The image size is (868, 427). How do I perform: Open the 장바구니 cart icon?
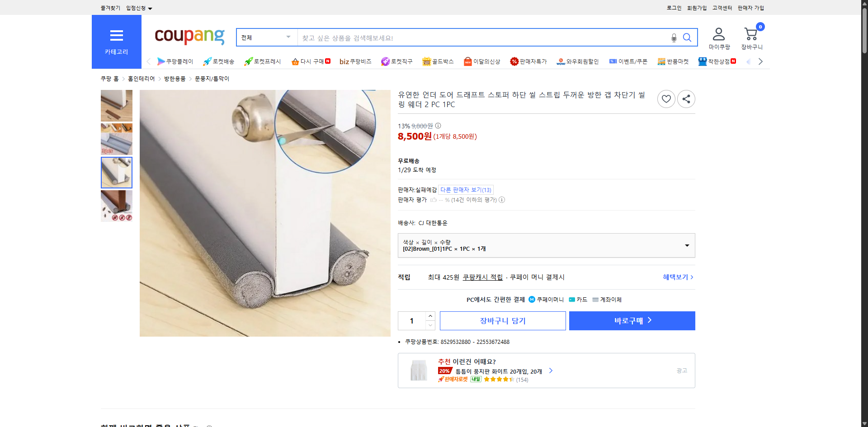(750, 34)
